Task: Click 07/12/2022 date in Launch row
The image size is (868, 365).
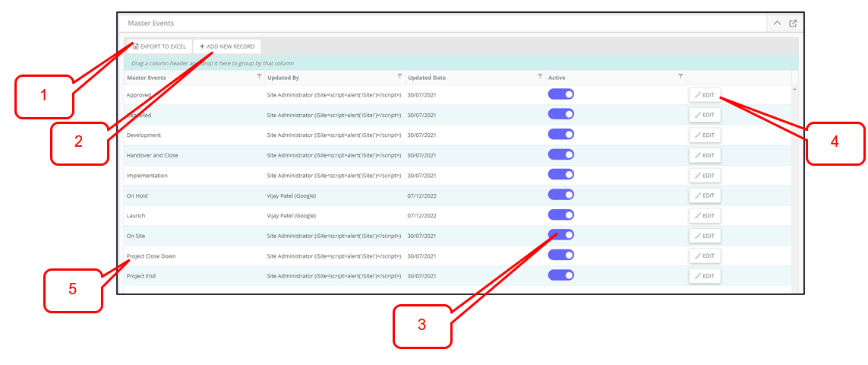Action: click(x=422, y=216)
